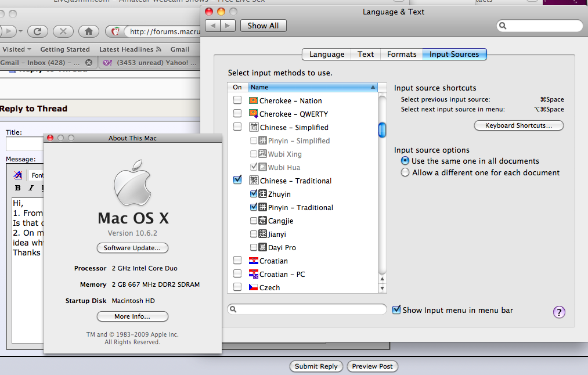Click the scroll up arrow of input list
This screenshot has height=375, width=588.
point(382,279)
